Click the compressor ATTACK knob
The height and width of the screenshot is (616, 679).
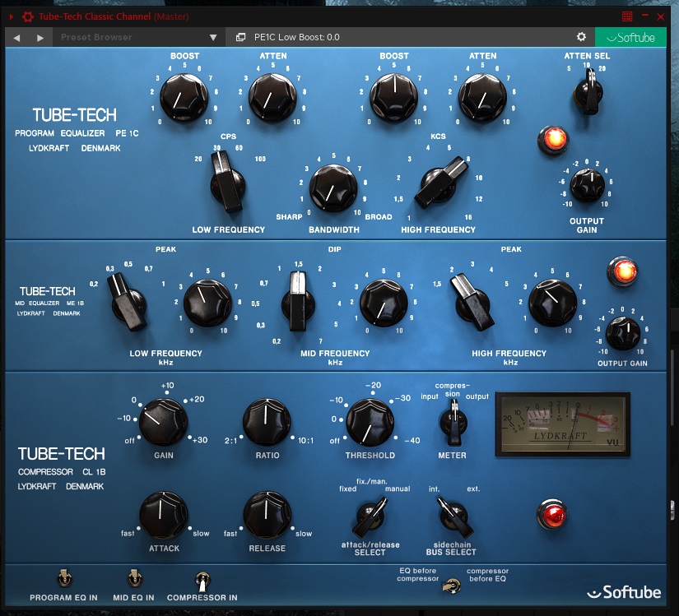[163, 515]
